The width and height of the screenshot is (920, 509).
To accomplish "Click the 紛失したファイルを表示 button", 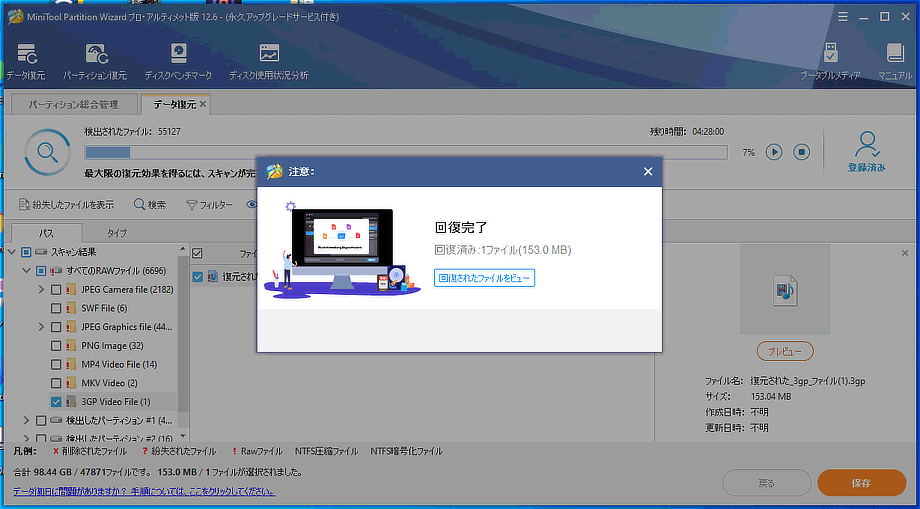I will (x=66, y=205).
